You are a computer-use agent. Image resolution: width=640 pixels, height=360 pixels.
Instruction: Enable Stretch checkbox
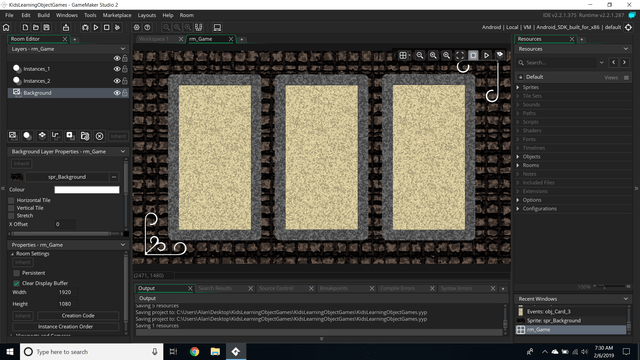coord(11,216)
